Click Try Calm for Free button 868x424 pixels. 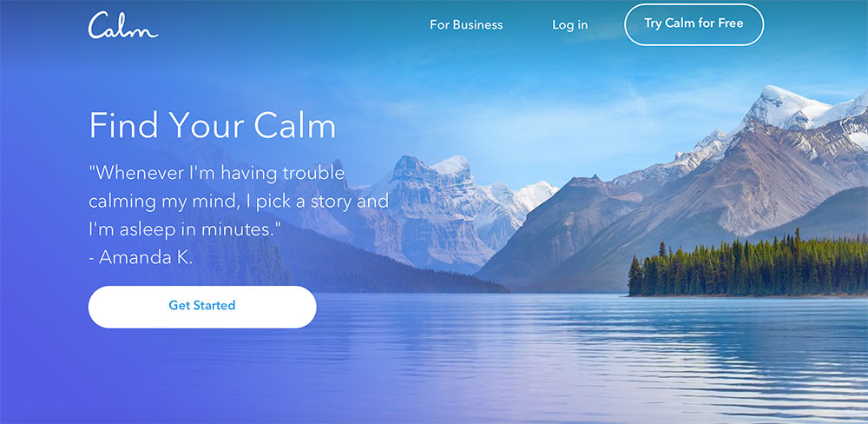[x=694, y=24]
